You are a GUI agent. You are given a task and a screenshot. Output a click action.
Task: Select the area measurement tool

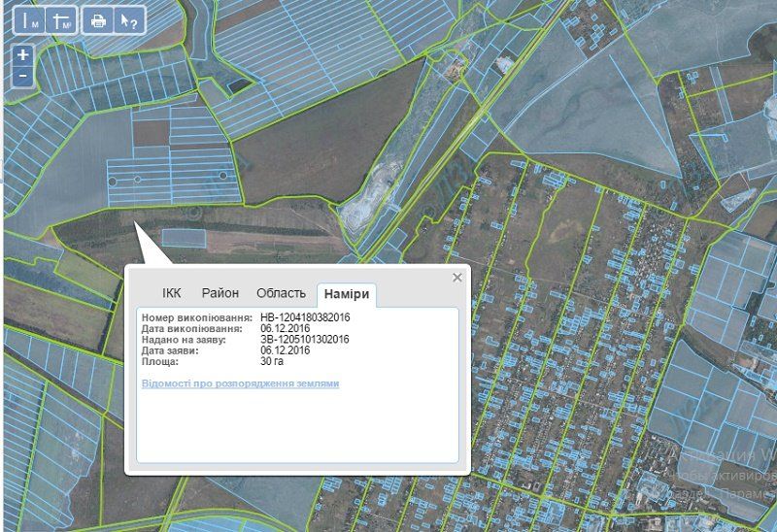point(62,19)
